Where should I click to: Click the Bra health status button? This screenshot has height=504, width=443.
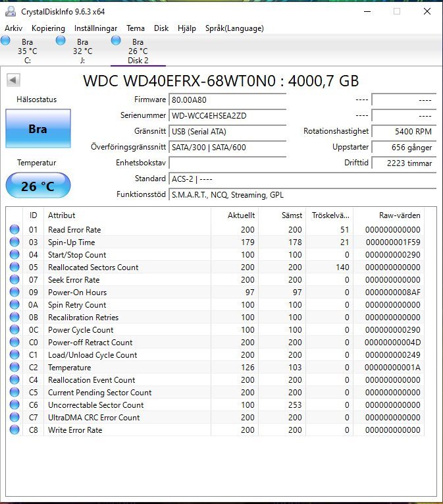[38, 128]
